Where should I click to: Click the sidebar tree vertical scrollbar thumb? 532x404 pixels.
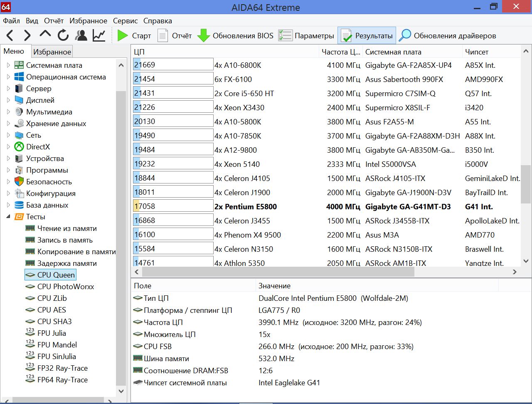click(x=121, y=238)
